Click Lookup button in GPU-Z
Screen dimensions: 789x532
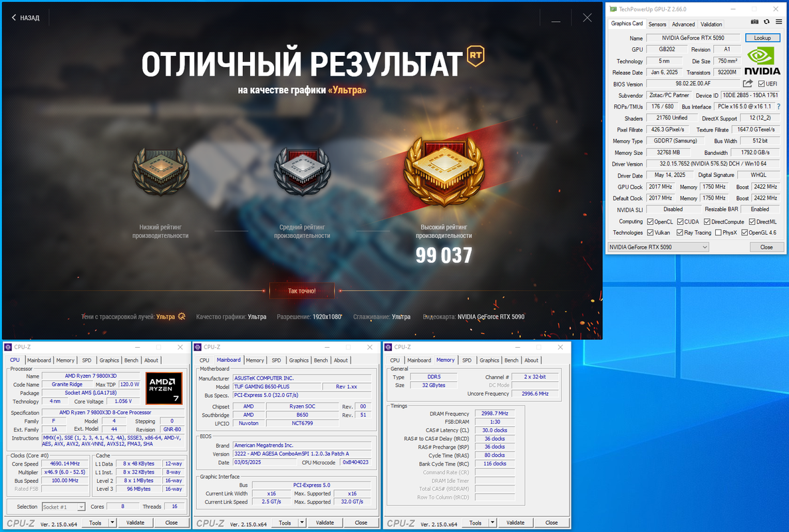(x=762, y=38)
